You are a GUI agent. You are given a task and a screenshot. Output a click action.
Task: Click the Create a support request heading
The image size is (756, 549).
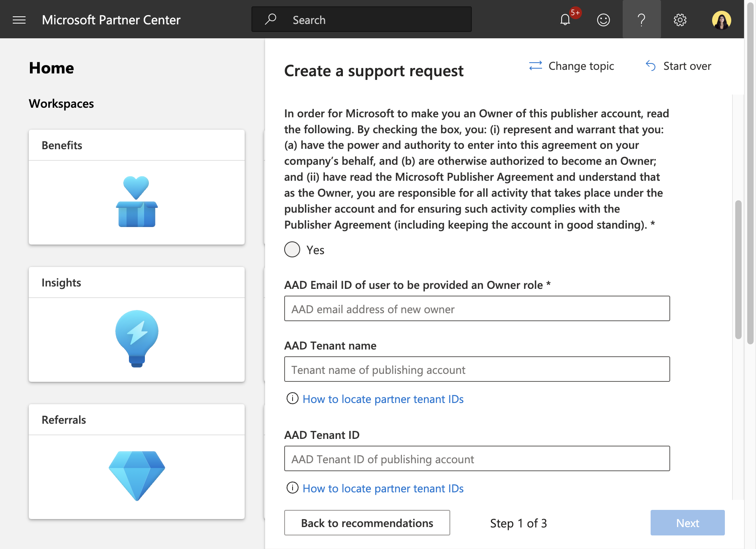374,71
